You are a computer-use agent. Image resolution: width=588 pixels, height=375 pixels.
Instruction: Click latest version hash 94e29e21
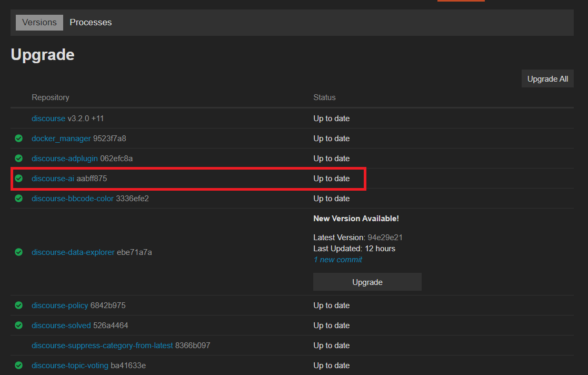point(385,238)
